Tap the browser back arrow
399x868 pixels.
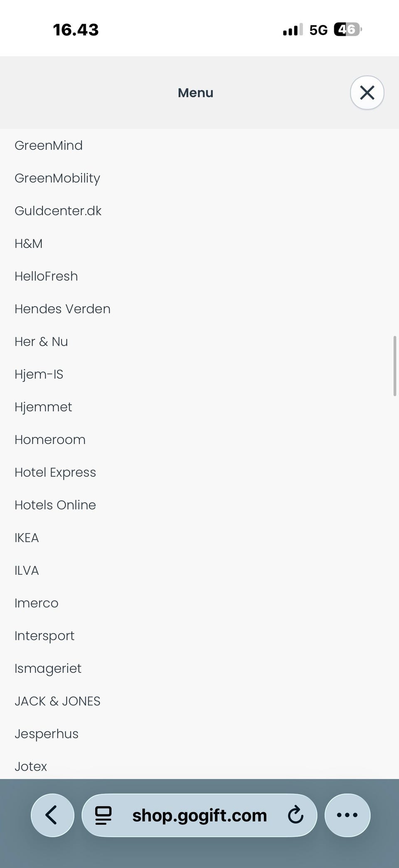[52, 815]
